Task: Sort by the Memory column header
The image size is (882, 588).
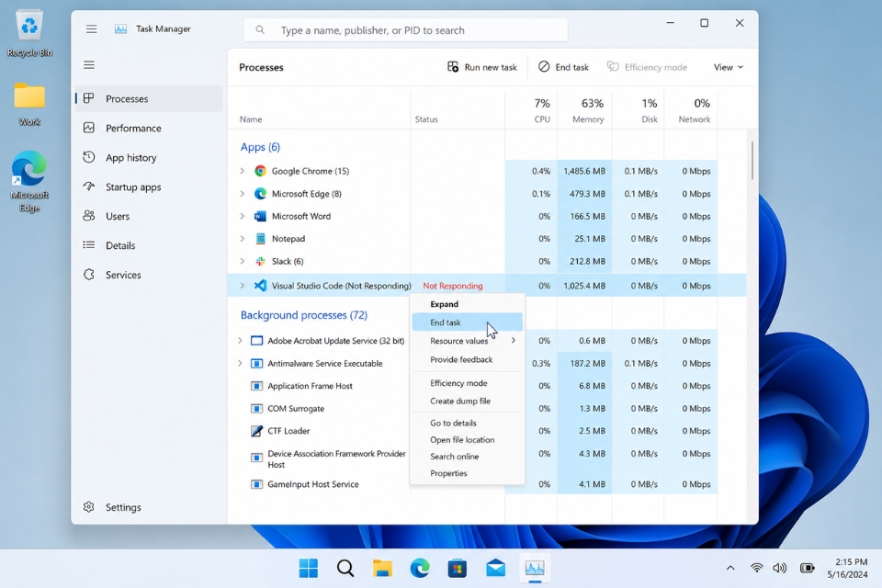Action: click(x=584, y=110)
